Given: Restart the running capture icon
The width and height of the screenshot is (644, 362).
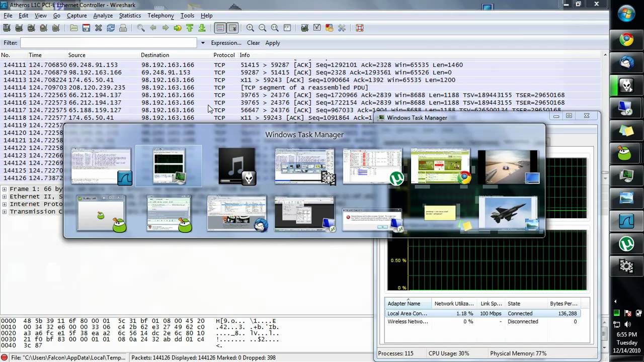Looking at the screenshot, I should tap(56, 28).
